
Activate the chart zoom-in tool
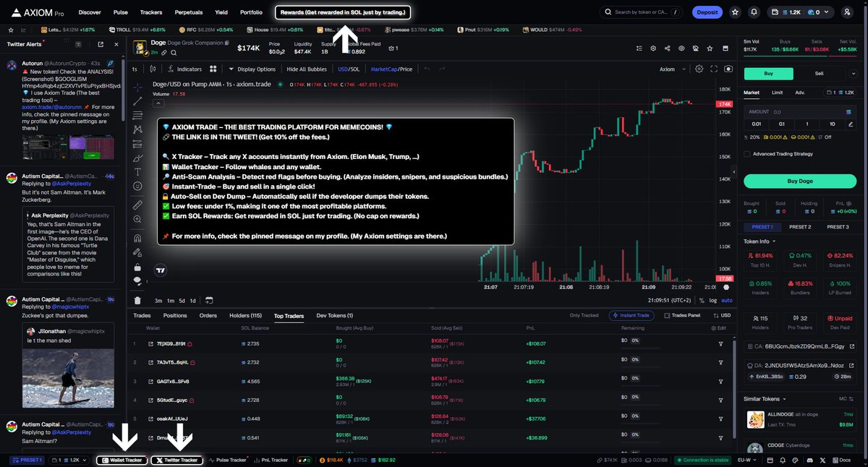[x=137, y=220]
